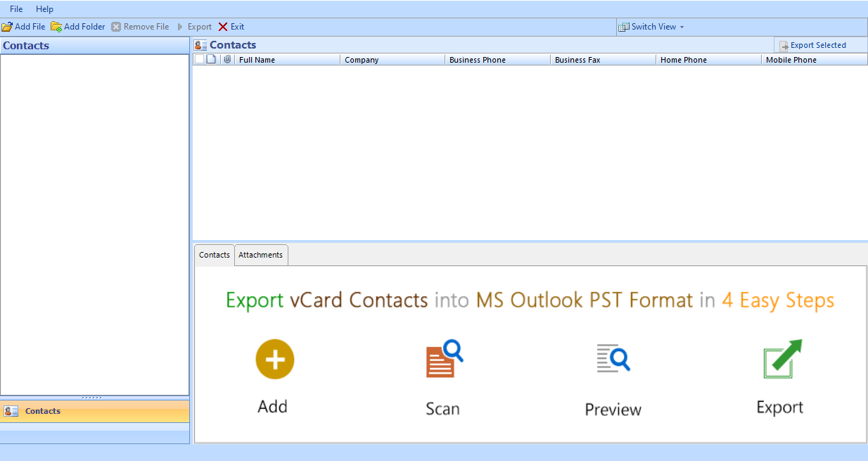The image size is (868, 461).
Task: Click the Scan document icon
Action: coord(444,359)
